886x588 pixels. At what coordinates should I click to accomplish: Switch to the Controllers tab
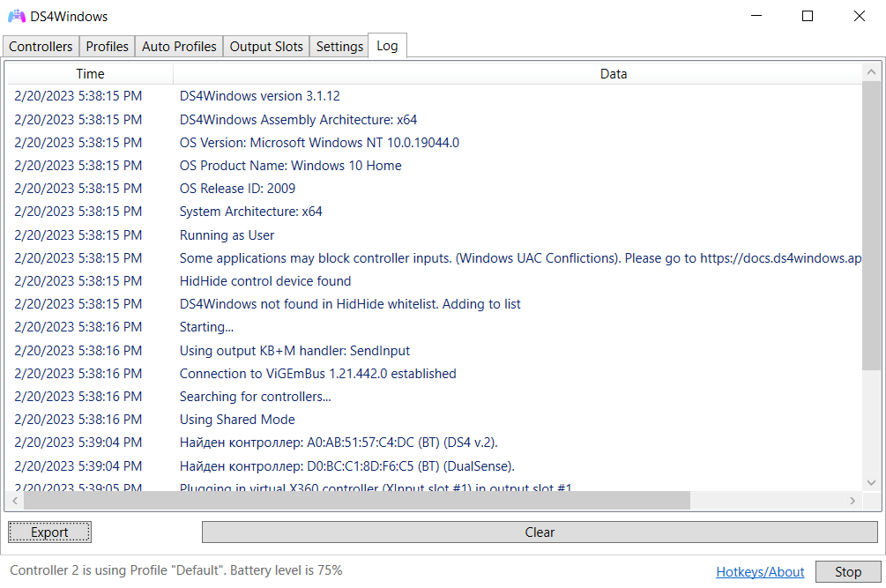[41, 47]
